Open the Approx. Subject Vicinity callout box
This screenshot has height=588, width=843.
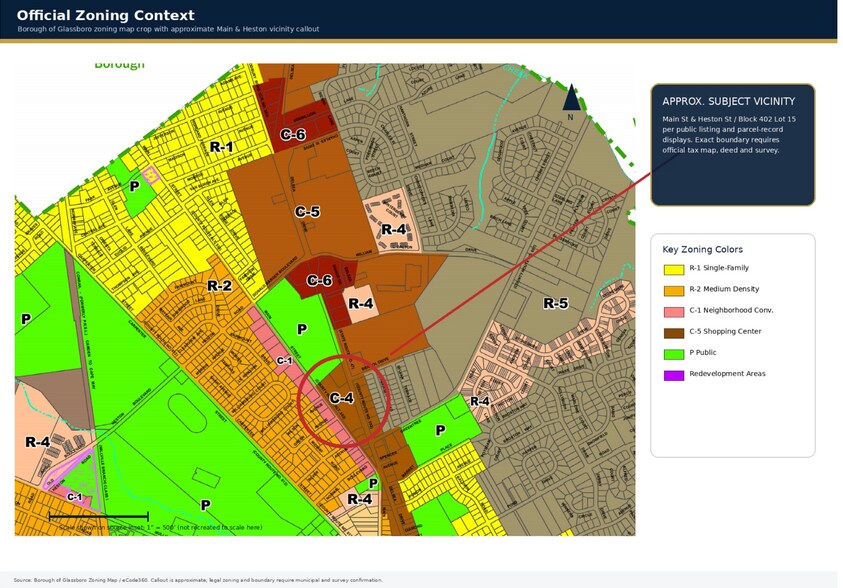tap(733, 145)
